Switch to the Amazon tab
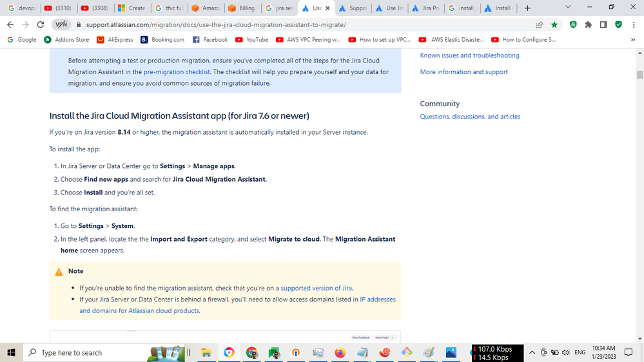644x362 pixels. [x=206, y=8]
